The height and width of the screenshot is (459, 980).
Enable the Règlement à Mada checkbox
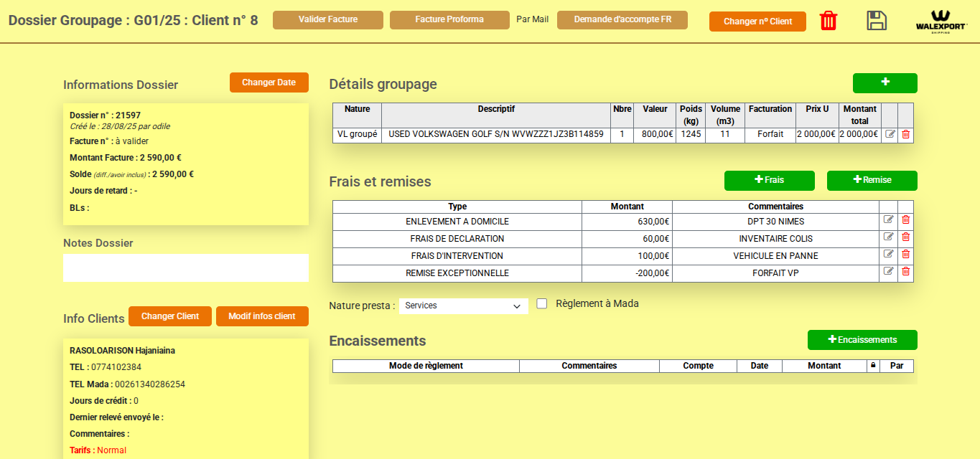pyautogui.click(x=542, y=303)
